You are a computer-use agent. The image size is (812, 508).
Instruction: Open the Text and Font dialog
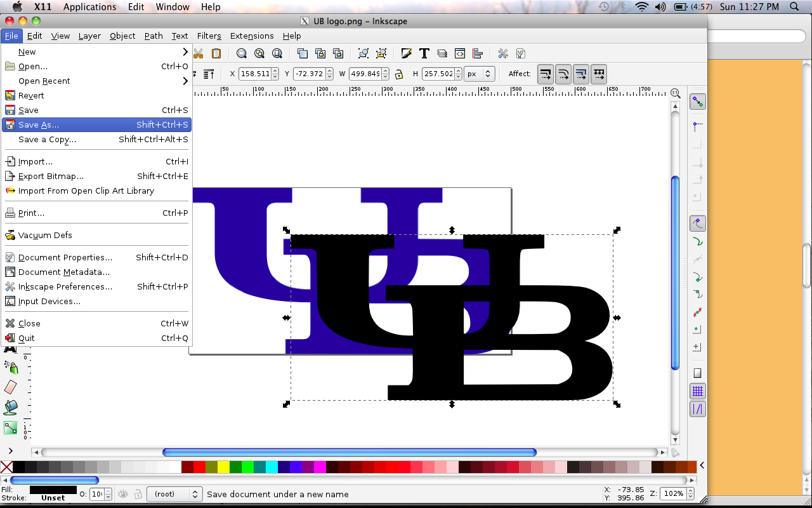pyautogui.click(x=424, y=53)
